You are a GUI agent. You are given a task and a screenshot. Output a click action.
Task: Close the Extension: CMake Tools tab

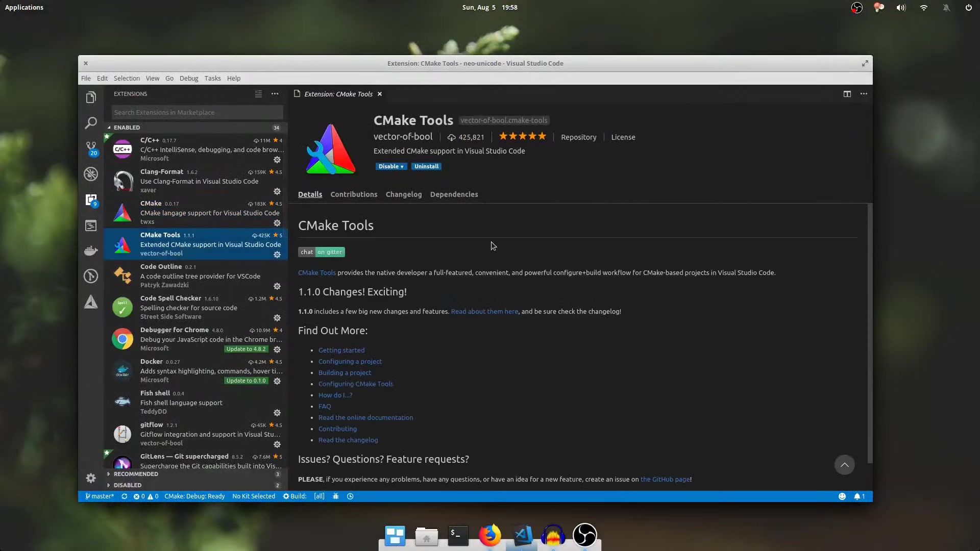(x=380, y=94)
